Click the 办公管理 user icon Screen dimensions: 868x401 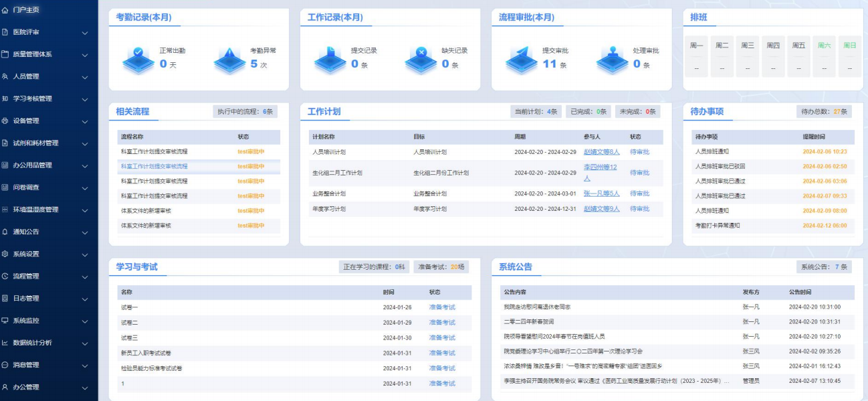5,387
